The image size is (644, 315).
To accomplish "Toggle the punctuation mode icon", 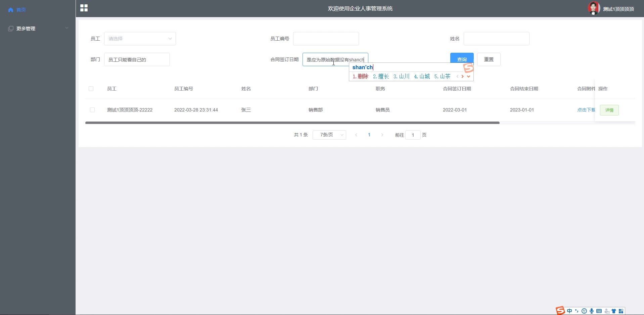I will pos(577,311).
